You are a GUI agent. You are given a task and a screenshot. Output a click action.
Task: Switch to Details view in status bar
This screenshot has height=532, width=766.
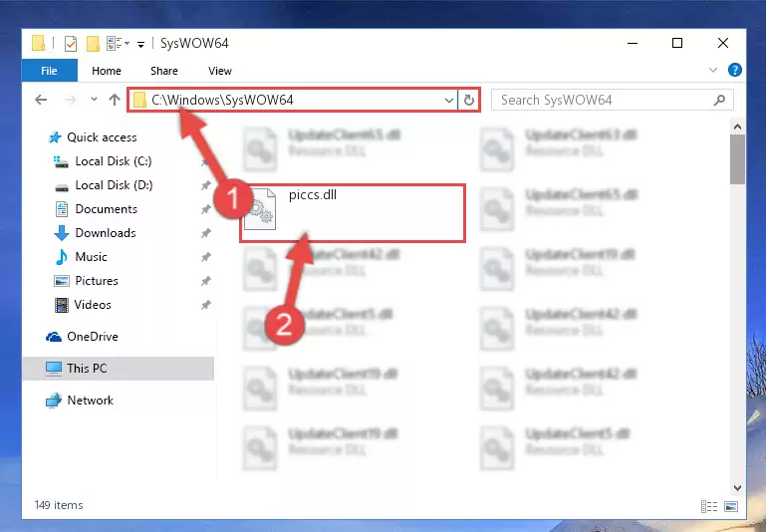pos(709,507)
